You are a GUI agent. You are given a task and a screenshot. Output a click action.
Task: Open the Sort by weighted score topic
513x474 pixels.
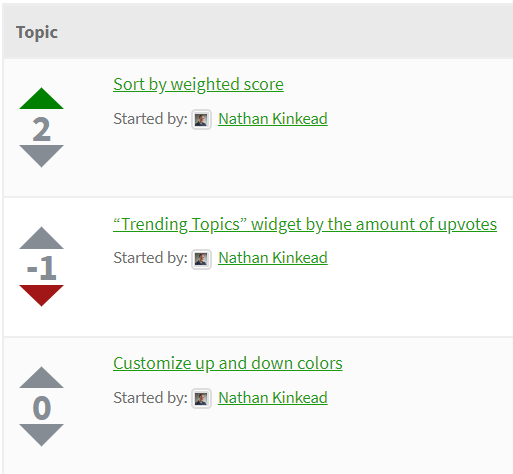(x=198, y=84)
